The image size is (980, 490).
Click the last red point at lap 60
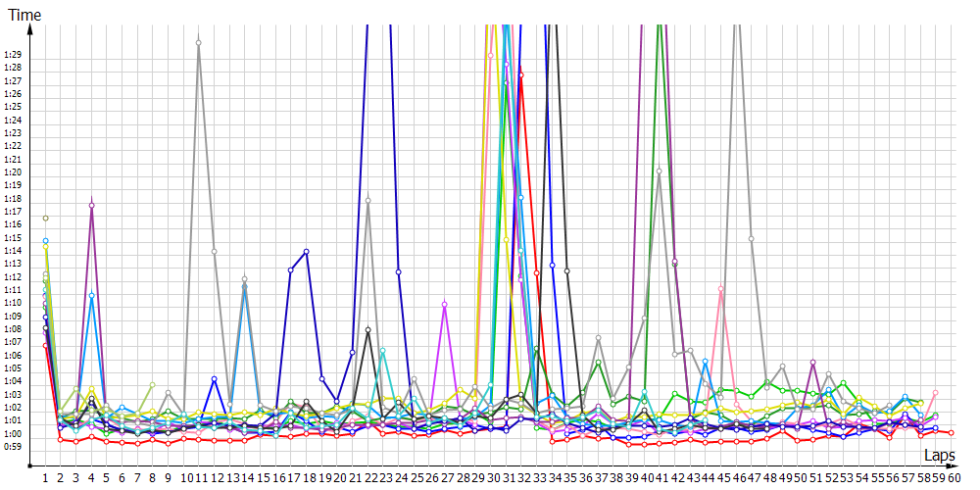pos(952,432)
